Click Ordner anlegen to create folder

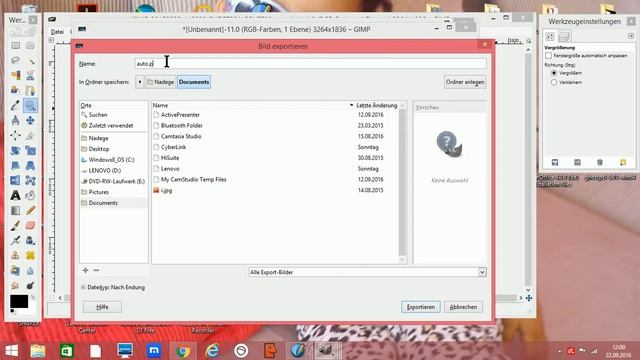[x=465, y=82]
